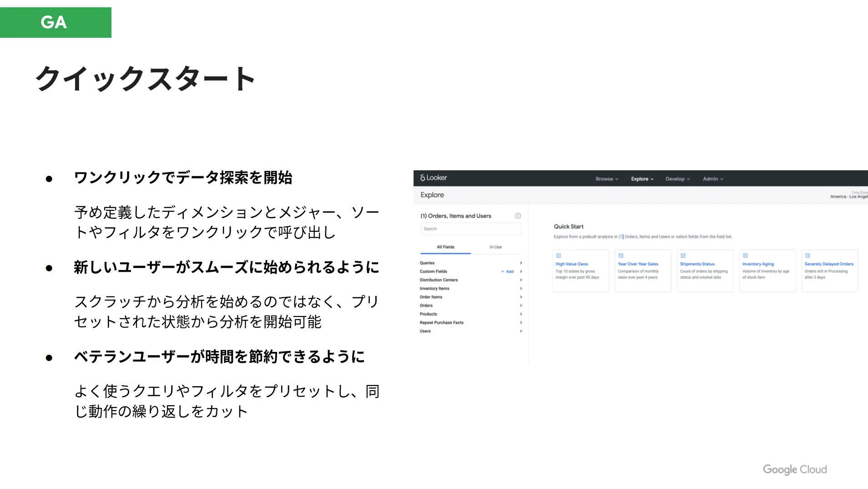Screen dimensions: 868x489
Task: Expand the Repeat Purchase Facts chevron
Action: click(521, 322)
